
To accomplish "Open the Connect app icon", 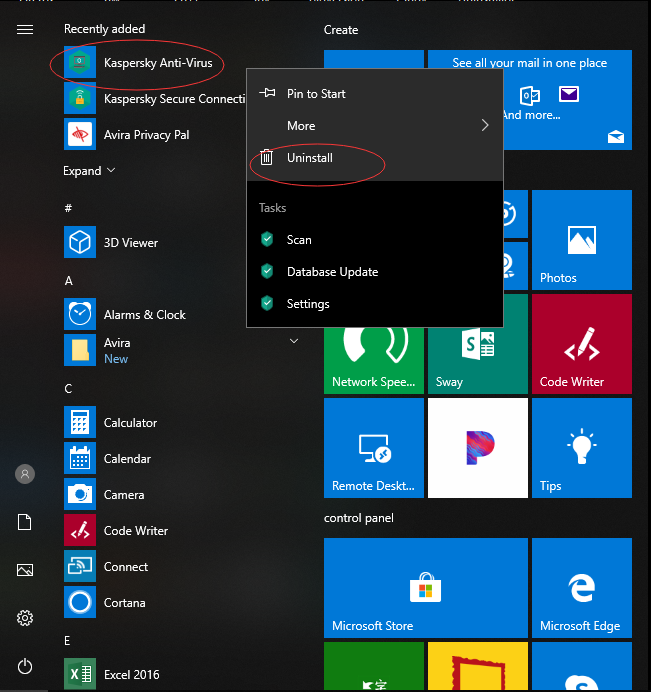I will click(80, 566).
